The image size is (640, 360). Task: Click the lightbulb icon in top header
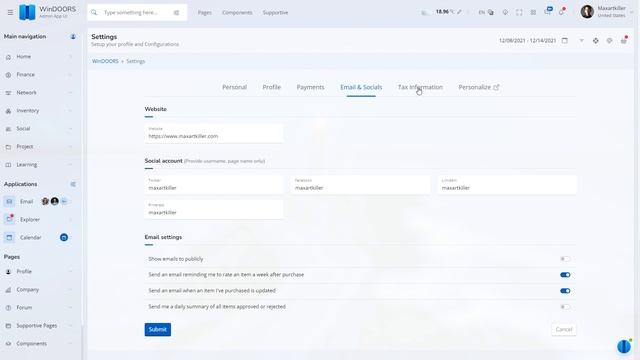(505, 12)
